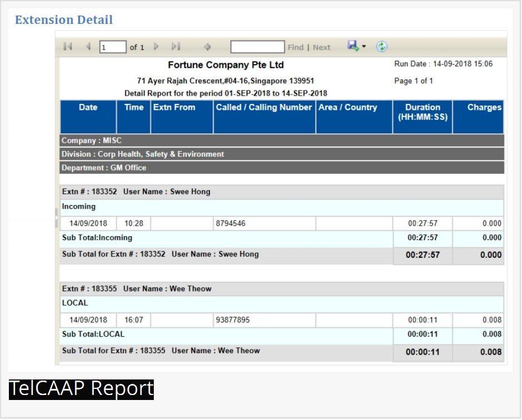Click the Next search link
Viewport: 522px width, 420px height.
(322, 47)
